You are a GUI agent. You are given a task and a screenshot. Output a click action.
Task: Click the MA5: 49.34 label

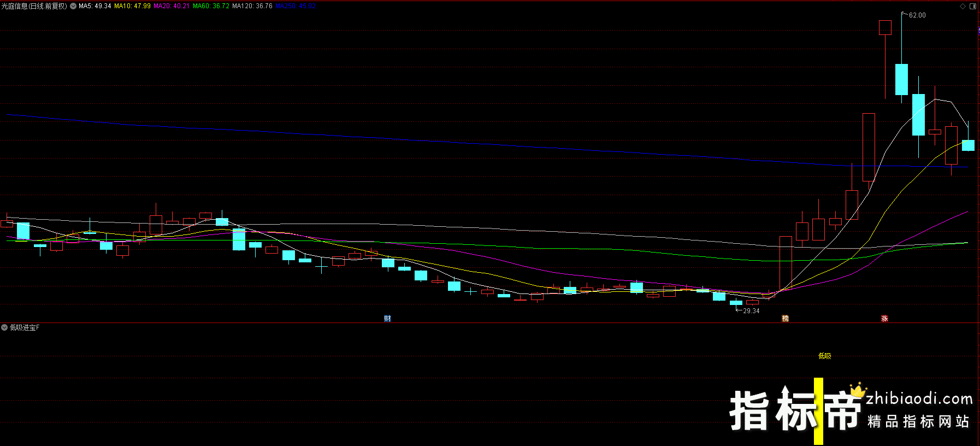click(x=95, y=6)
